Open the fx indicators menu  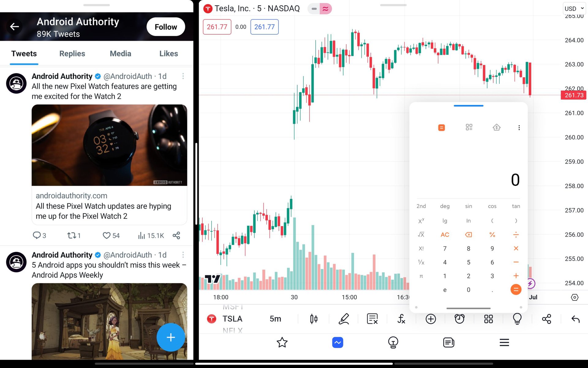click(401, 319)
